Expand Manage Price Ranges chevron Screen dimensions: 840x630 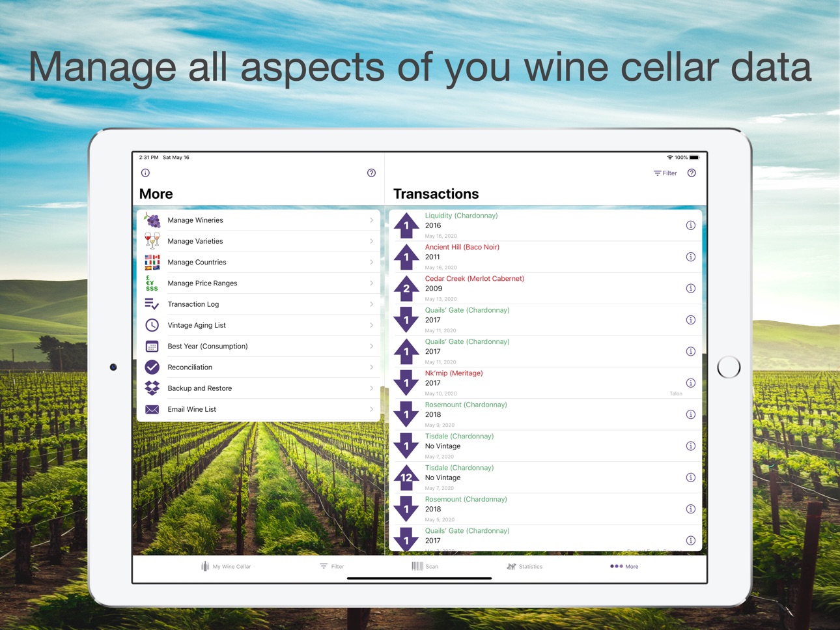pyautogui.click(x=372, y=283)
